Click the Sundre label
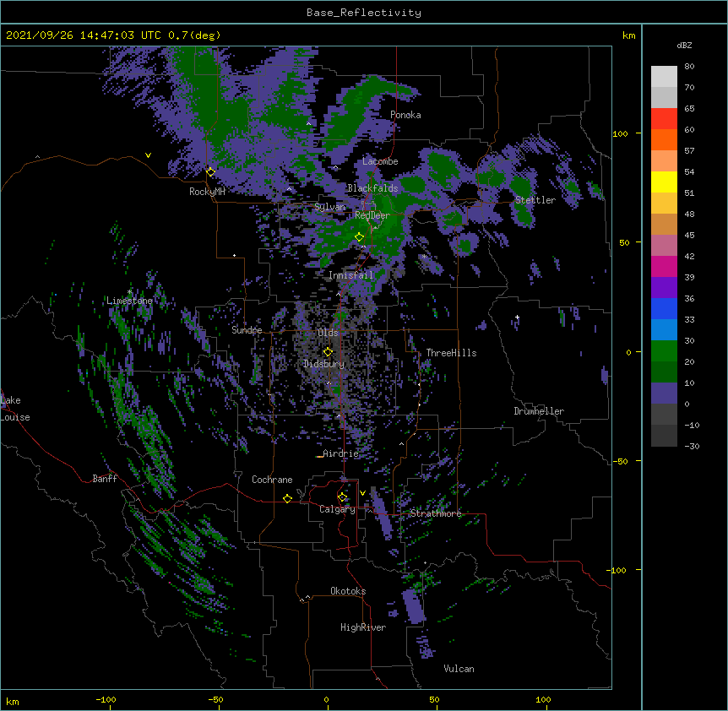Viewport: 728px width, 711px height. (247, 330)
